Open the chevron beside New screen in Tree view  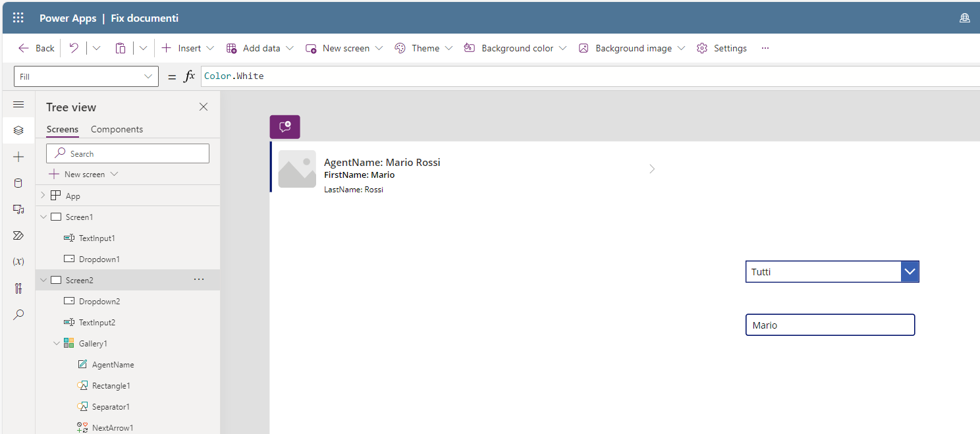pos(115,174)
